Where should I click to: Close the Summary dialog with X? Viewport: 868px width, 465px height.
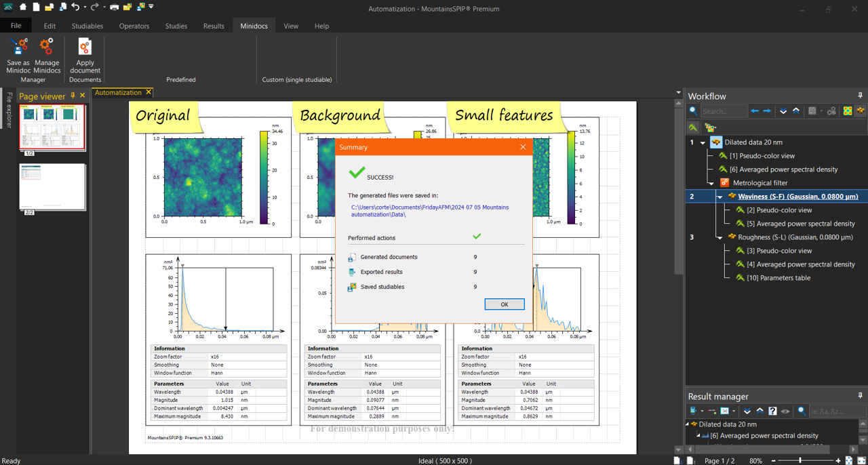pyautogui.click(x=523, y=147)
